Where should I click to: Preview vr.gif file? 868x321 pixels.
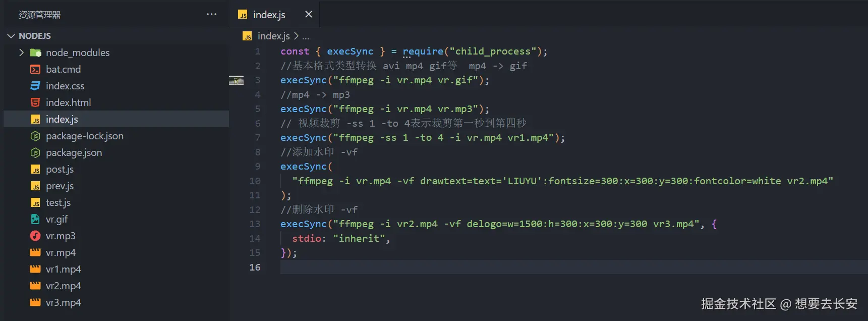point(56,219)
